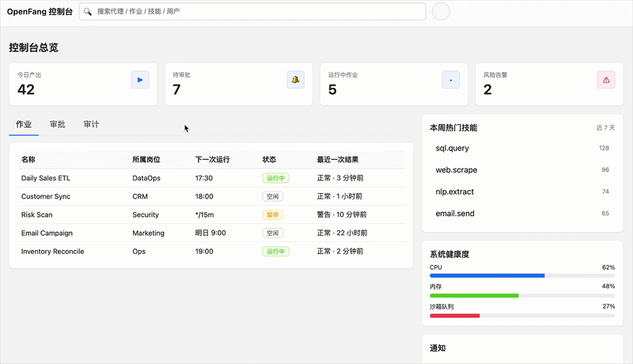Click the bell icon on 待审批 card
Screen dimensions: 633x364
[x=295, y=80]
